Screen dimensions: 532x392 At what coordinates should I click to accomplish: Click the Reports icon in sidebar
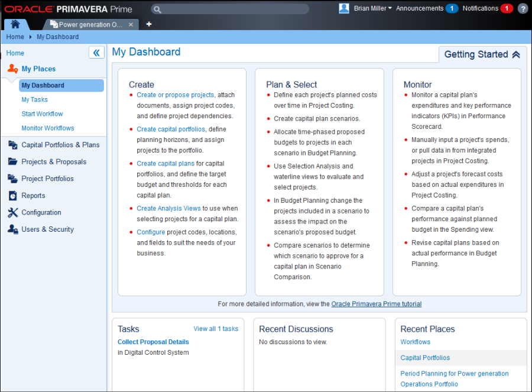click(12, 196)
